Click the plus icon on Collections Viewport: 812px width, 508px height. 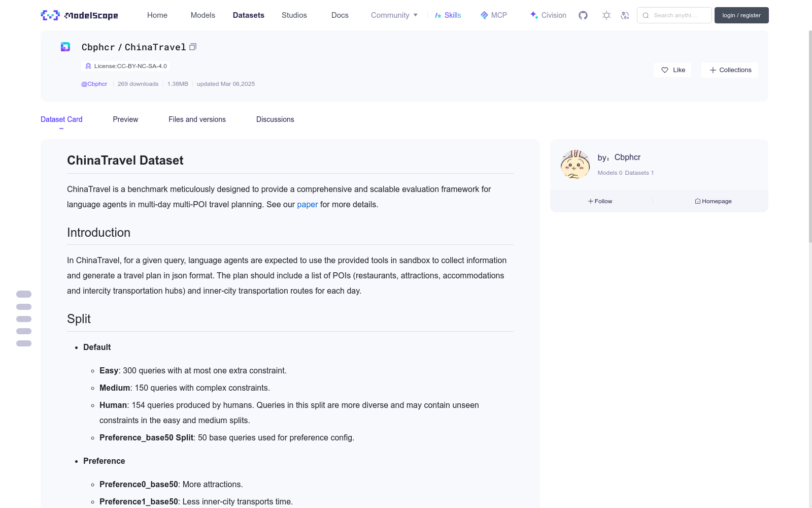[x=713, y=70]
